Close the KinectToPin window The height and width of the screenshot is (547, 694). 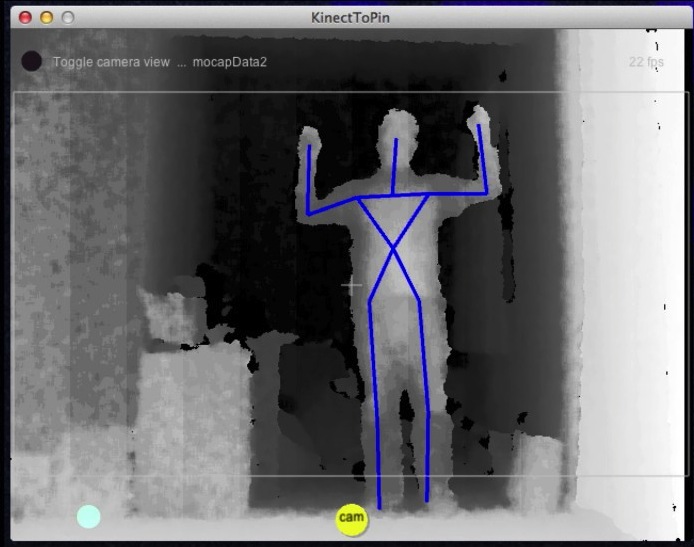25,17
